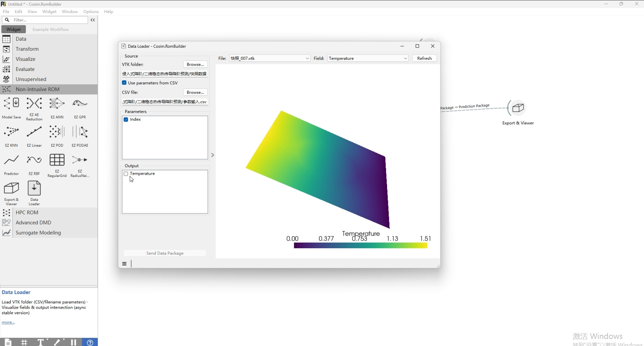This screenshot has width=644, height=346.
Task: Expand the Surrogate Modeling category
Action: 49,233
